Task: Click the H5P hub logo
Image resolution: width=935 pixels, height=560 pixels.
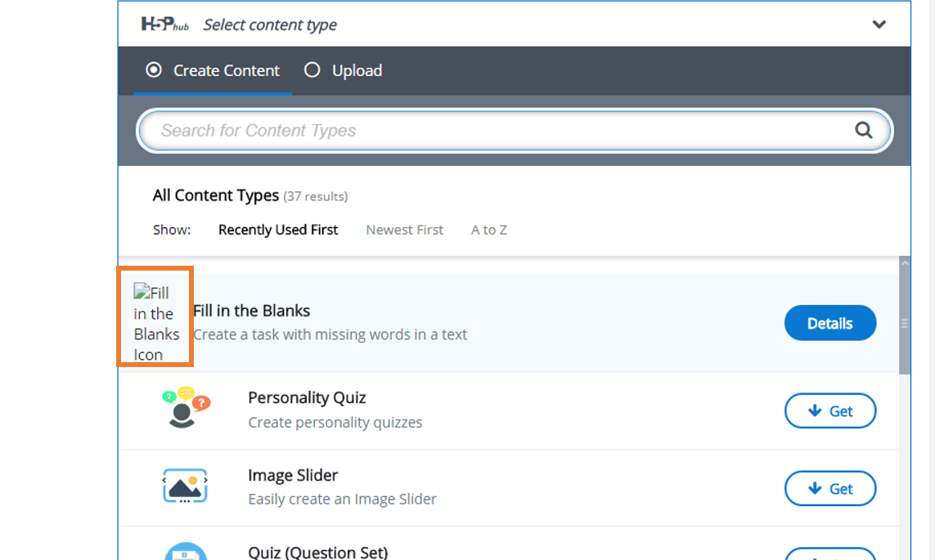Action: coord(164,24)
